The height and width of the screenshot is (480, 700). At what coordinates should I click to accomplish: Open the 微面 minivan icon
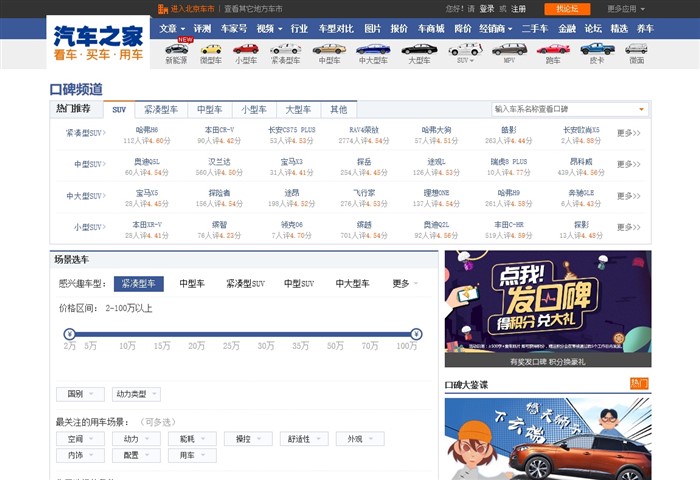pos(636,48)
